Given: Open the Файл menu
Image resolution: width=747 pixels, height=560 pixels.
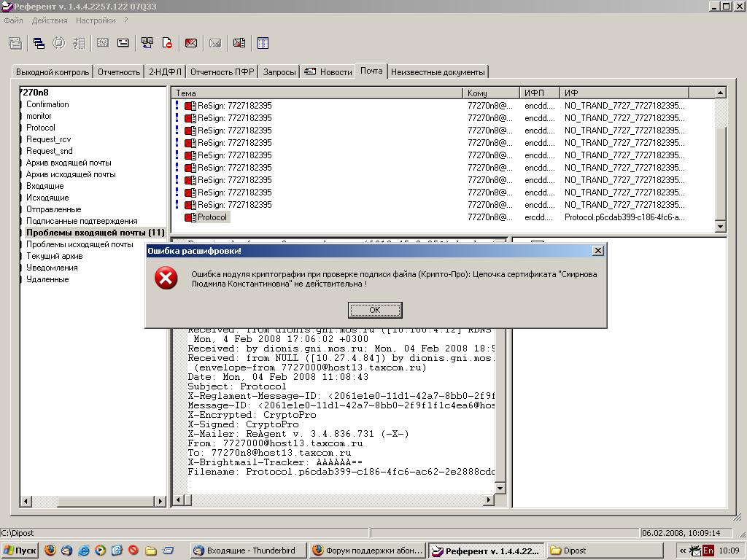Looking at the screenshot, I should pyautogui.click(x=13, y=20).
